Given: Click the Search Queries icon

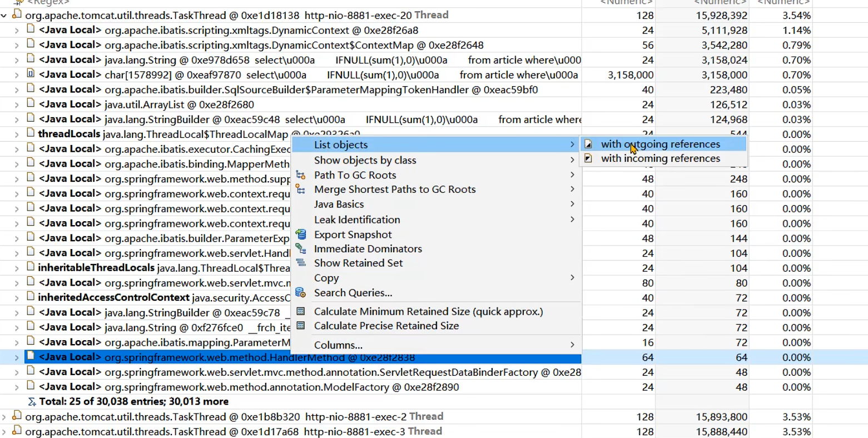Looking at the screenshot, I should [301, 293].
